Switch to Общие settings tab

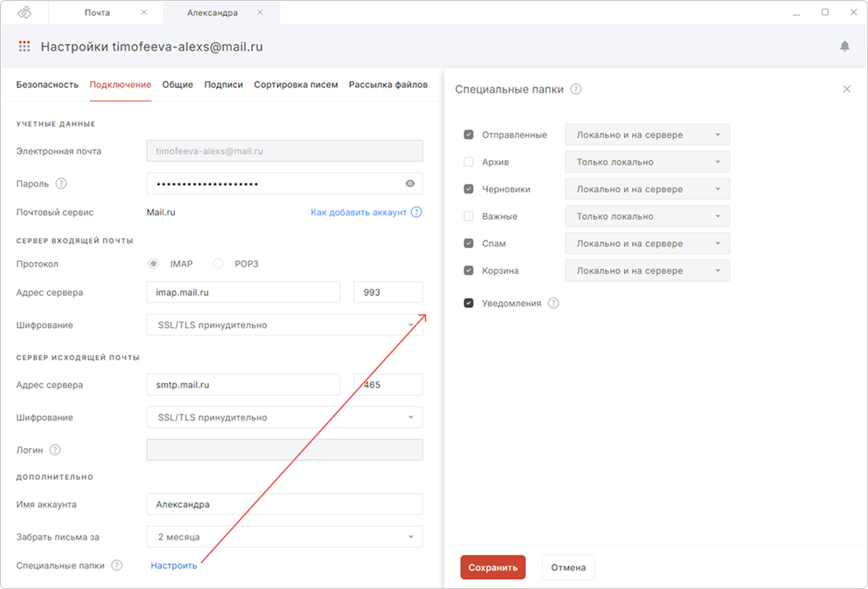[x=177, y=85]
